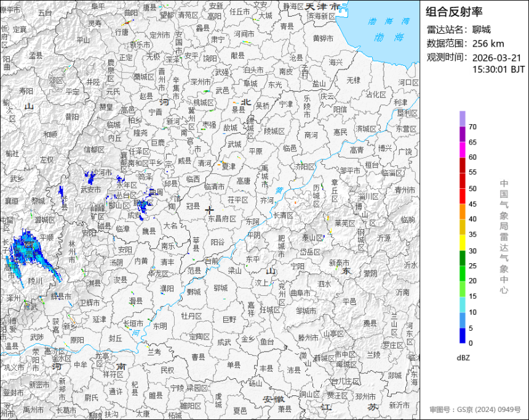Click the vertical text 中国气象局雷达气象中心
The width and height of the screenshot is (529, 420).
[x=504, y=236]
